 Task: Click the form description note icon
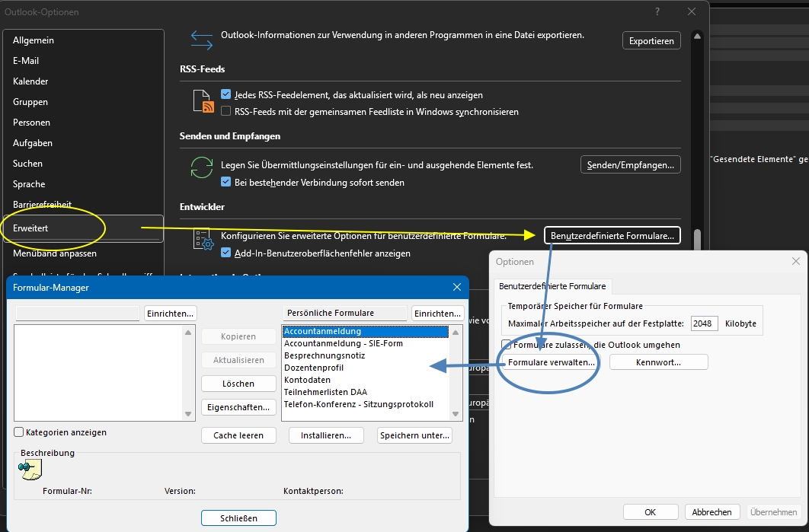click(x=30, y=469)
